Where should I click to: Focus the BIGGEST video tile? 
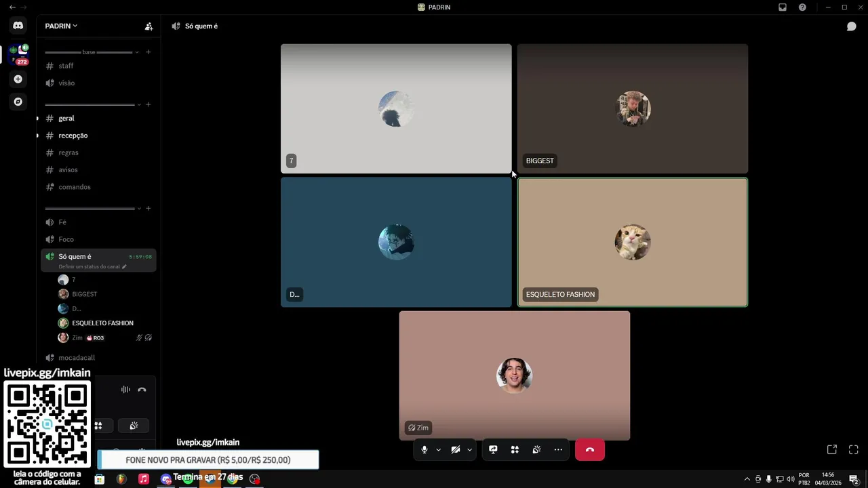click(x=633, y=108)
